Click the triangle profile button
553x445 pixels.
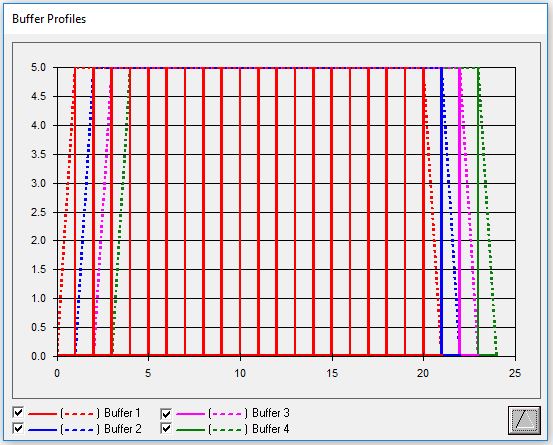click(524, 420)
